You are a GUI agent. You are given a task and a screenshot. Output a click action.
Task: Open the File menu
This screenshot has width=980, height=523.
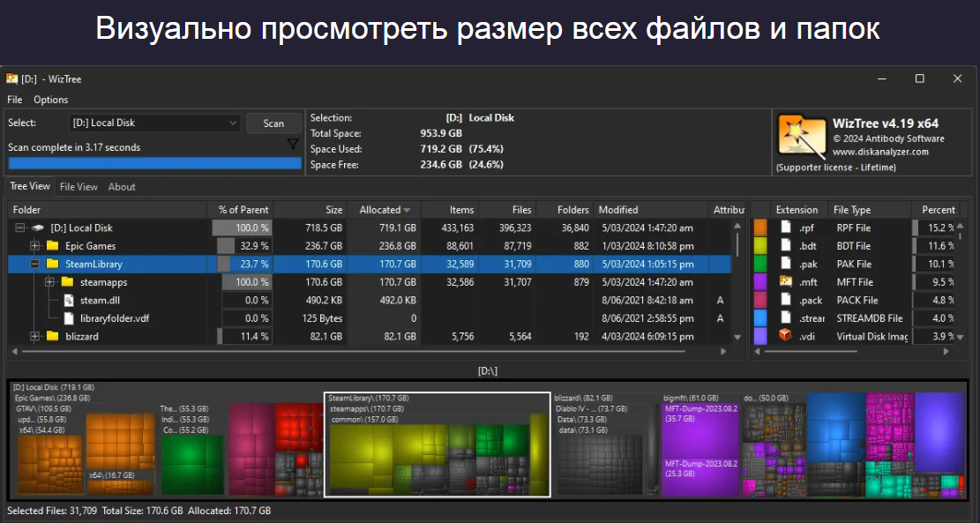(14, 100)
